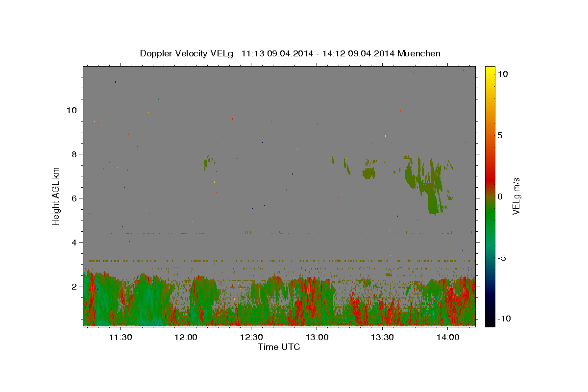Click the 'VELg m/s' colorbar label
Screen dimensions: 588x392
[516, 196]
